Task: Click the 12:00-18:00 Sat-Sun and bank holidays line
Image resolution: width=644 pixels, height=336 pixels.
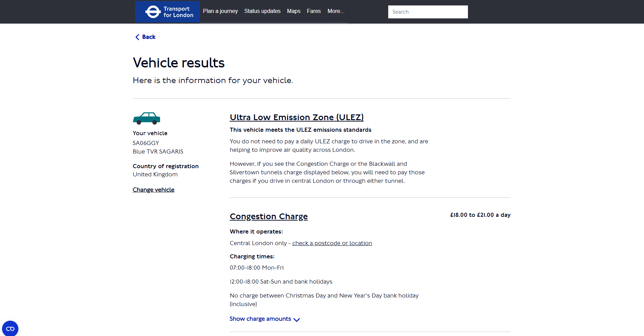Action: point(281,282)
